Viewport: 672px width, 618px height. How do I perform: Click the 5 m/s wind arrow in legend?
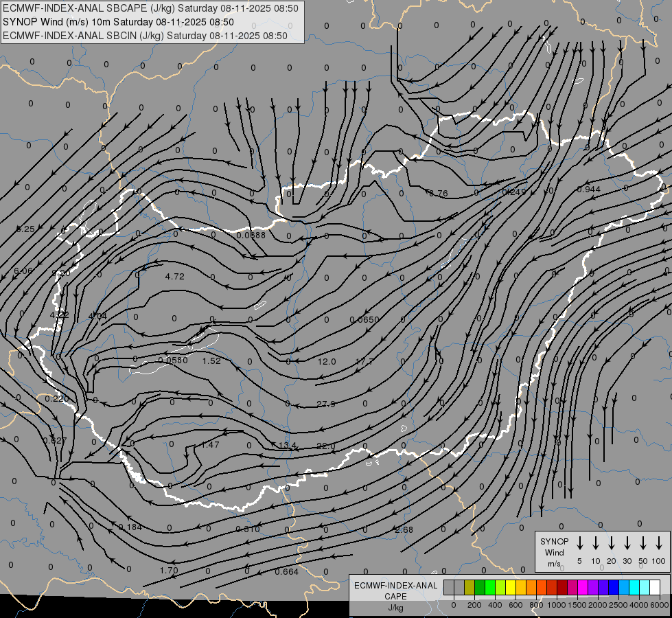[579, 543]
